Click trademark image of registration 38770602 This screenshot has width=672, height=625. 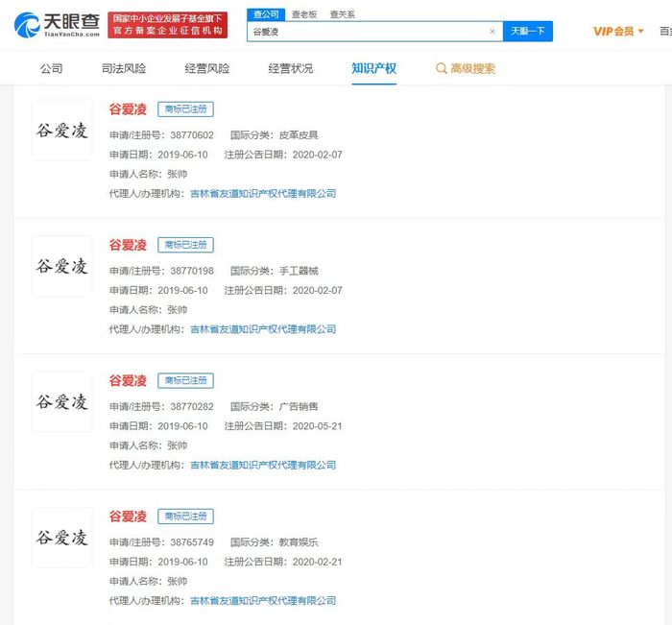(62, 131)
